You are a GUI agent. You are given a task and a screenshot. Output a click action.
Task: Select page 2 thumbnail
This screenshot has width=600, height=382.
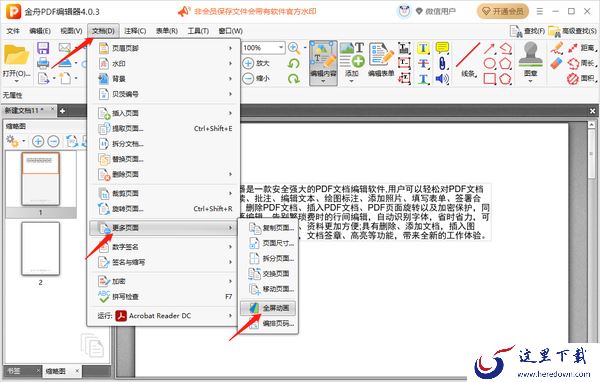click(40, 248)
